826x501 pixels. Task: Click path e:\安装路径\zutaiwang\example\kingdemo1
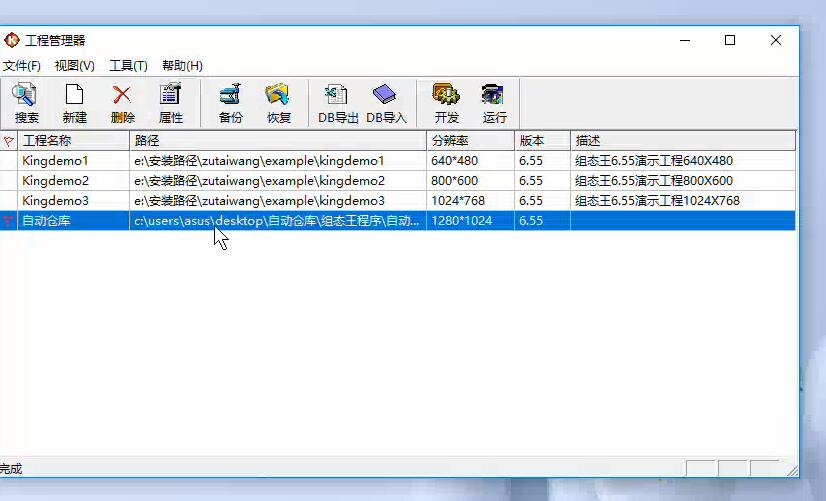pos(259,161)
